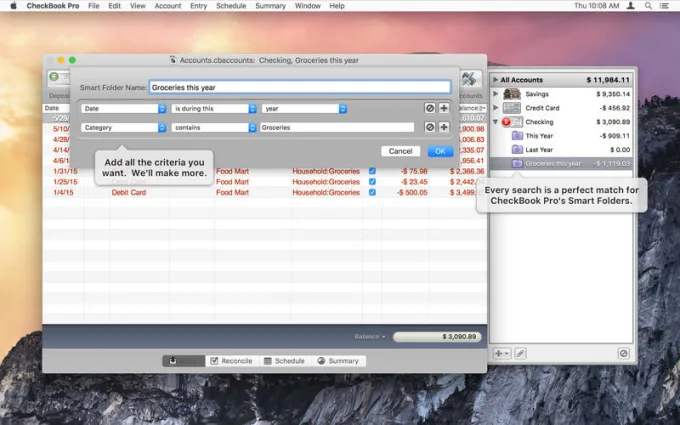Switch to the Reconcile tab
Viewport: 680px width, 425px height.
click(232, 361)
